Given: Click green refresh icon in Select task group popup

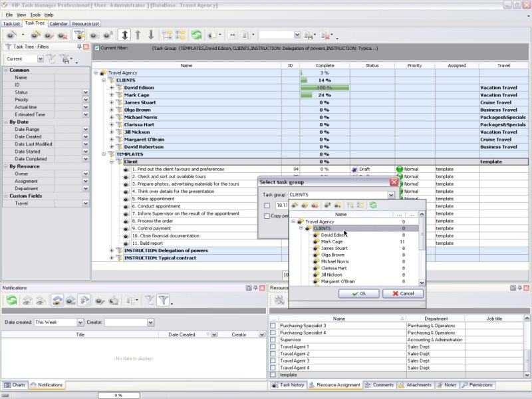Looking at the screenshot, I should (x=373, y=205).
